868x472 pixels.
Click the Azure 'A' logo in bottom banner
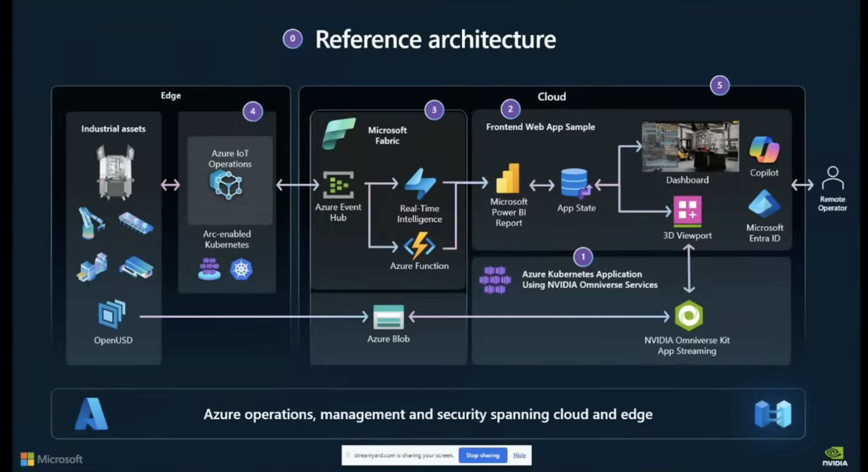click(91, 414)
